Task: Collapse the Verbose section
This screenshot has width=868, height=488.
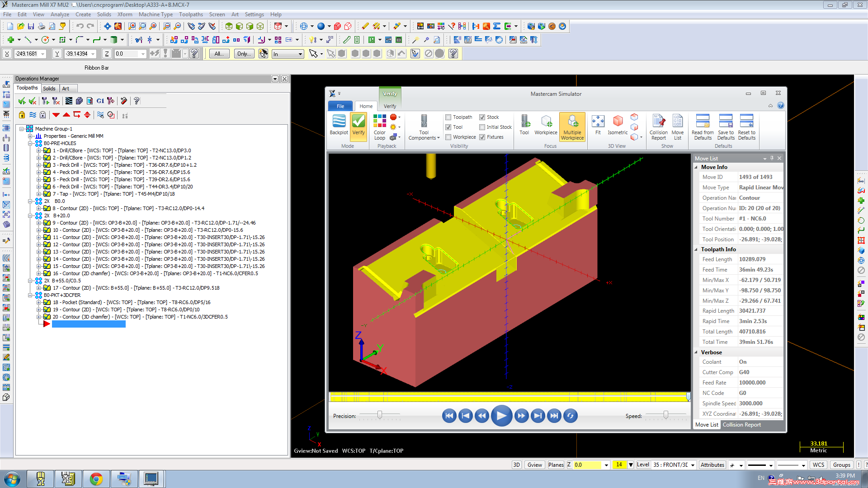Action: [x=696, y=352]
